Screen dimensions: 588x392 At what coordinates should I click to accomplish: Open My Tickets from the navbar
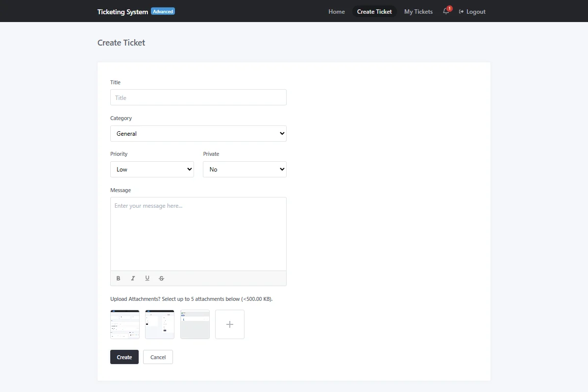[418, 12]
